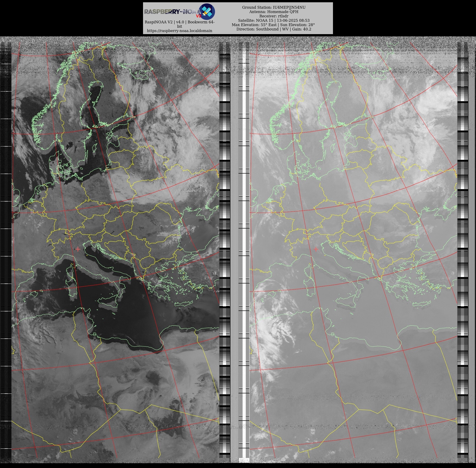The width and height of the screenshot is (476, 468).
Task: Click 'Max Elevation: 55° East | Sun Elevation: 28°' line
Action: (273, 25)
